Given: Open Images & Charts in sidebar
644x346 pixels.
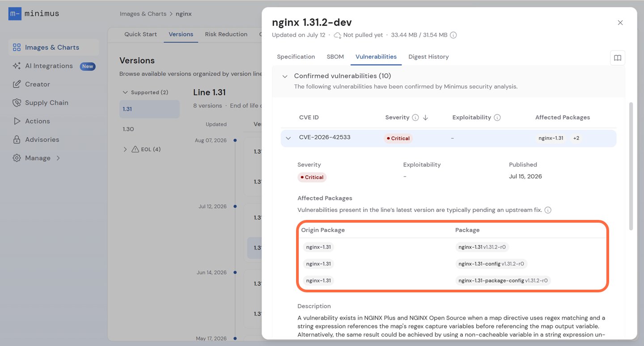Looking at the screenshot, I should point(53,47).
